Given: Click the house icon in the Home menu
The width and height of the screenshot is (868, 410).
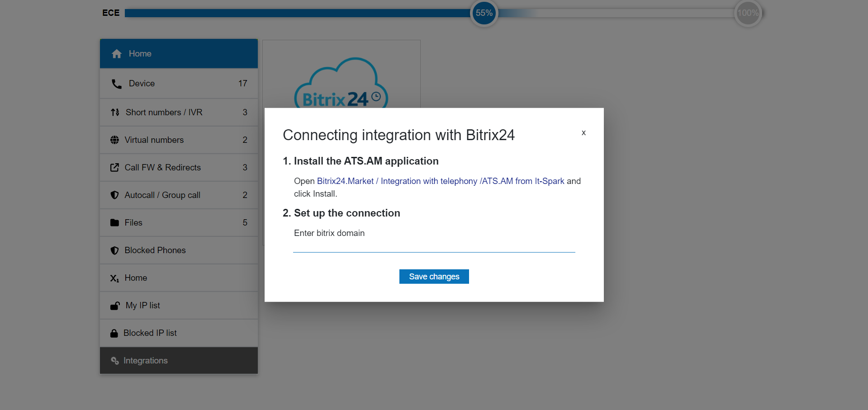Looking at the screenshot, I should (117, 54).
